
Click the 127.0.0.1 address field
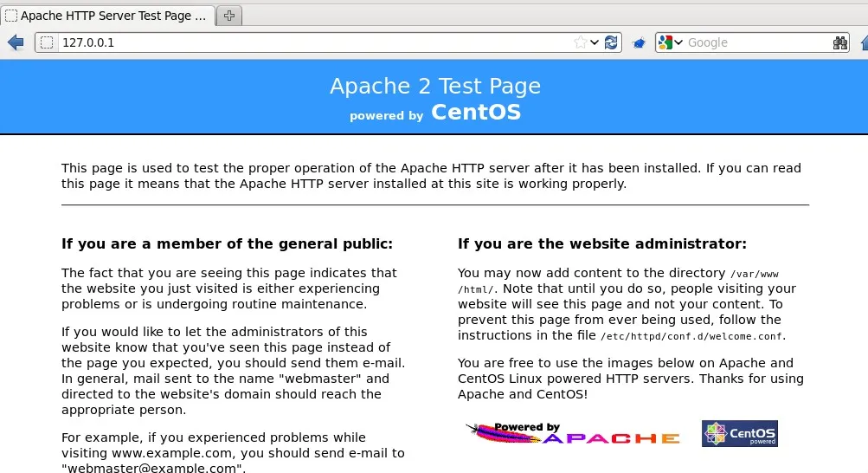point(316,42)
